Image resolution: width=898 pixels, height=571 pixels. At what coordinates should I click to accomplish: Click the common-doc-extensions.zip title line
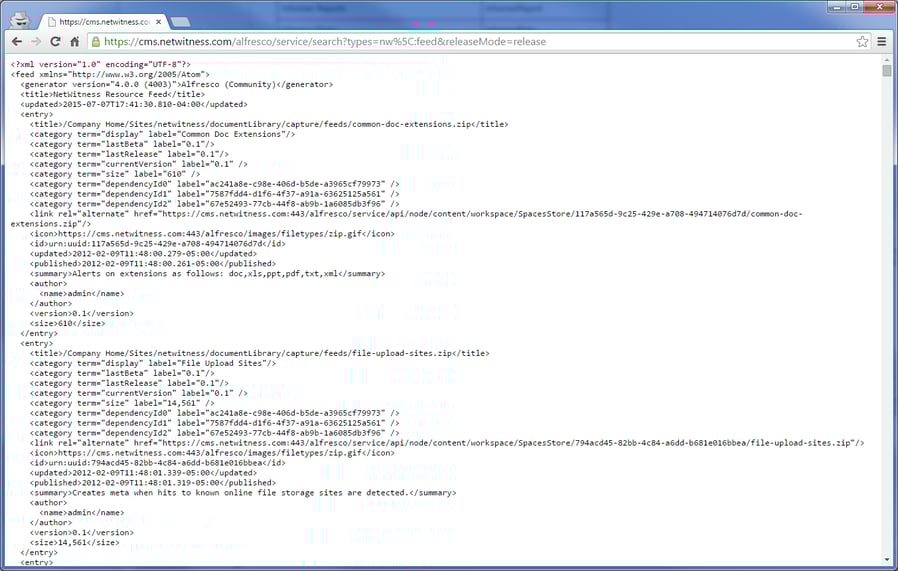tap(268, 124)
